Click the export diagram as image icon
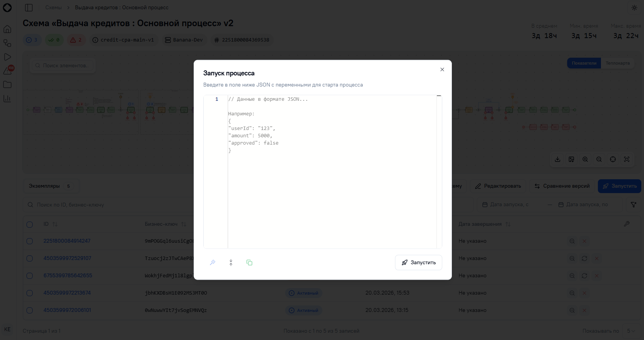 [571, 159]
